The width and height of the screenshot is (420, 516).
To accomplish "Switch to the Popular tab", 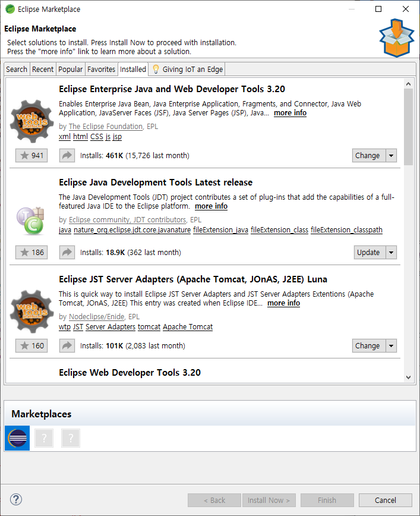I will (x=70, y=69).
